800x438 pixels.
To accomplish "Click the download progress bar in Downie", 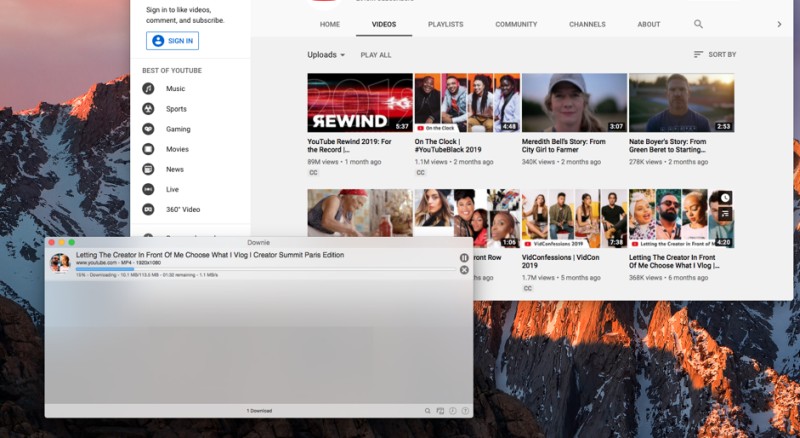I will click(x=265, y=269).
